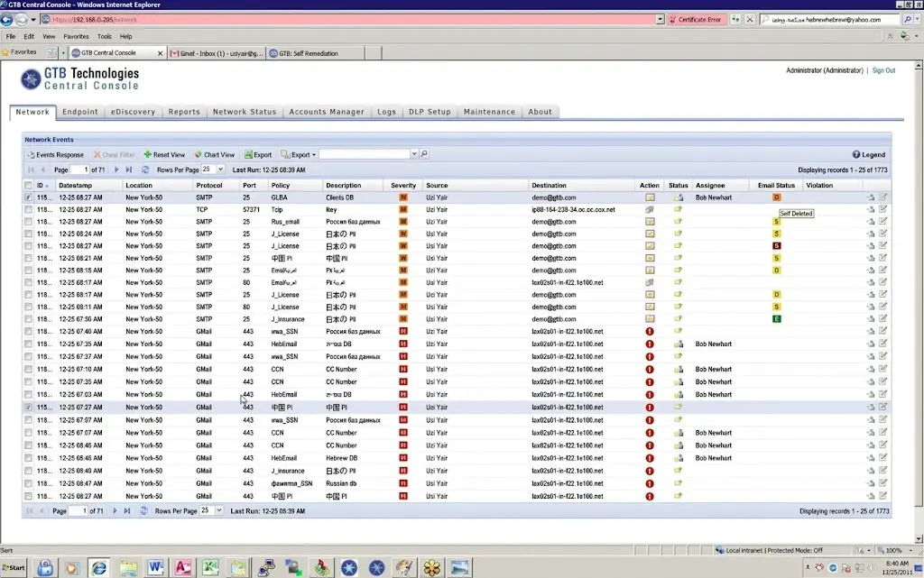Open the zoom level 100% dropdown
The height and width of the screenshot is (578, 924).
pyautogui.click(x=910, y=550)
